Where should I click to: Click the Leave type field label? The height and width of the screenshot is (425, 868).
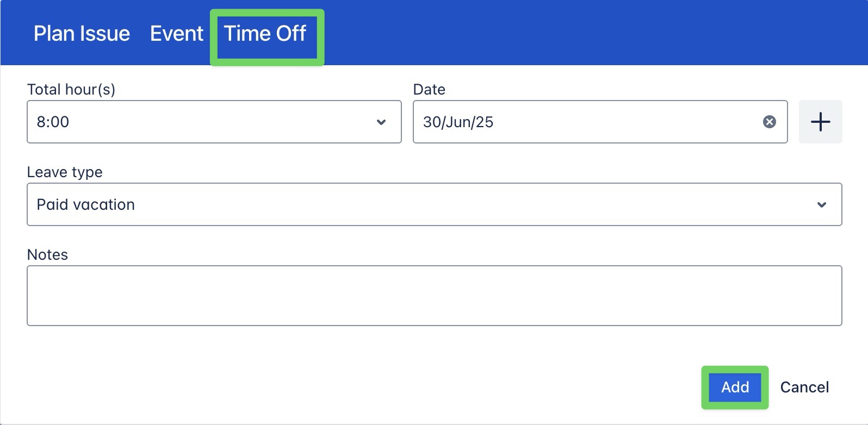click(65, 172)
